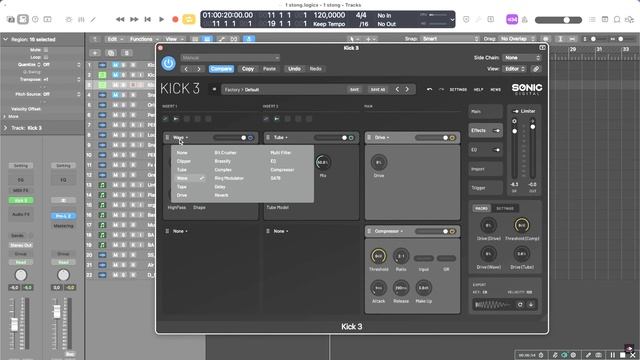Viewport: 640px width, 360px height.
Task: Toggle the Compressor effect bypass circle
Action: coord(452,231)
